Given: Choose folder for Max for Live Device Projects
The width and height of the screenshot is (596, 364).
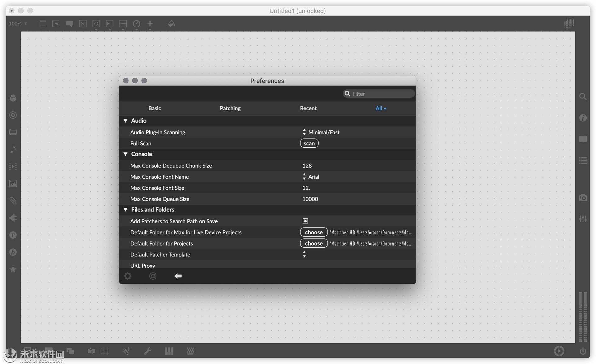Looking at the screenshot, I should click(x=314, y=232).
